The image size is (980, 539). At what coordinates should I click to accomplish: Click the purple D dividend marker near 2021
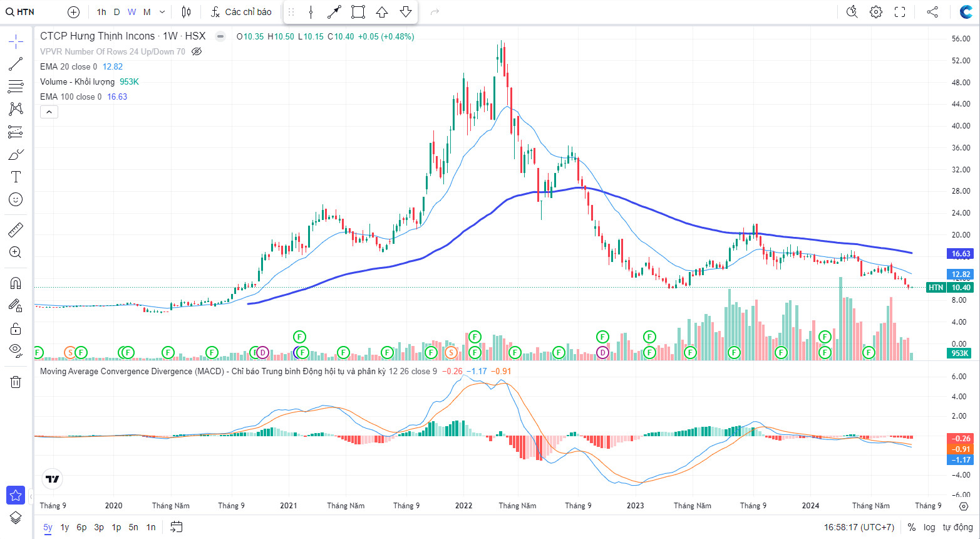pyautogui.click(x=262, y=353)
